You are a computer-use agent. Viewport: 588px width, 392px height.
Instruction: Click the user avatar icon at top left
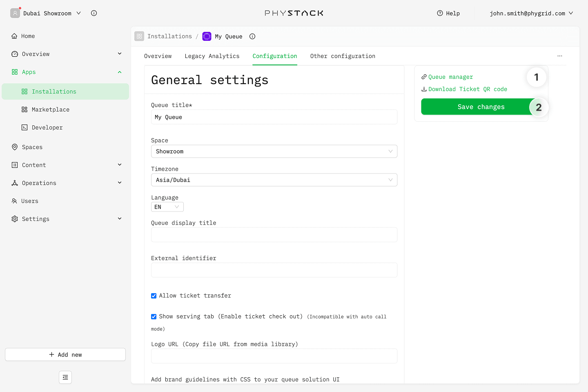pyautogui.click(x=15, y=13)
